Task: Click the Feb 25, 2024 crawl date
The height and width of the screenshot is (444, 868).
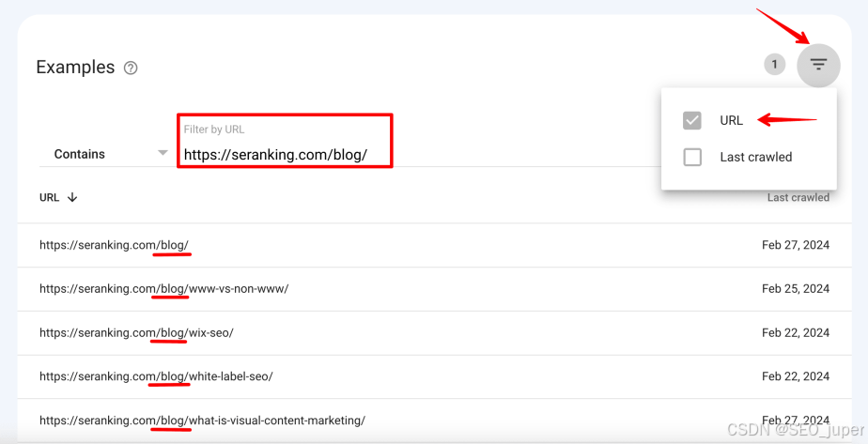Action: tap(796, 288)
